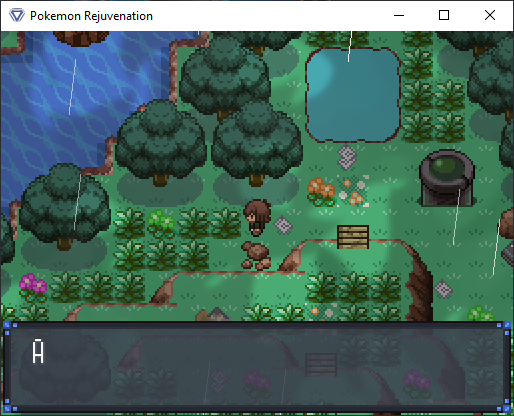Close the Pokemon Rejuvenation window
This screenshot has width=514, height=416.
point(490,15)
